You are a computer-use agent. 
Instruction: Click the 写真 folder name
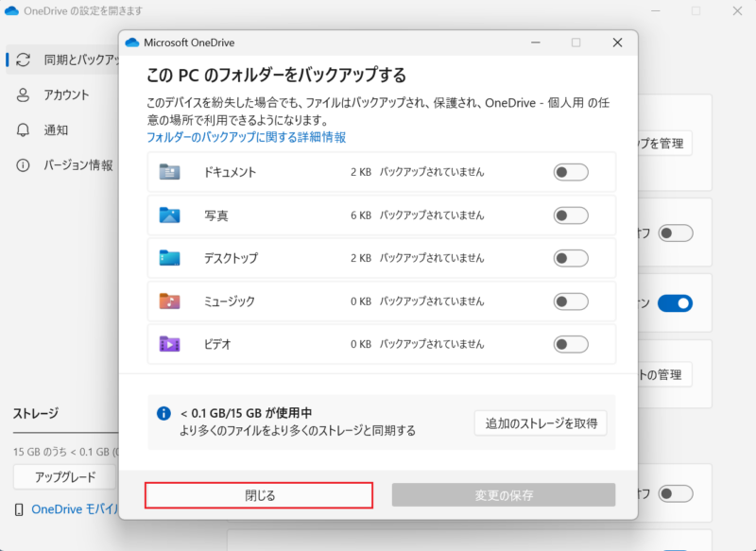pos(216,215)
